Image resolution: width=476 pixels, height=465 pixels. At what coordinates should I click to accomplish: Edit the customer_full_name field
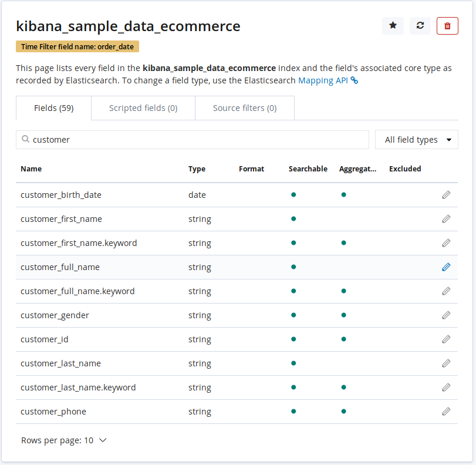point(446,267)
